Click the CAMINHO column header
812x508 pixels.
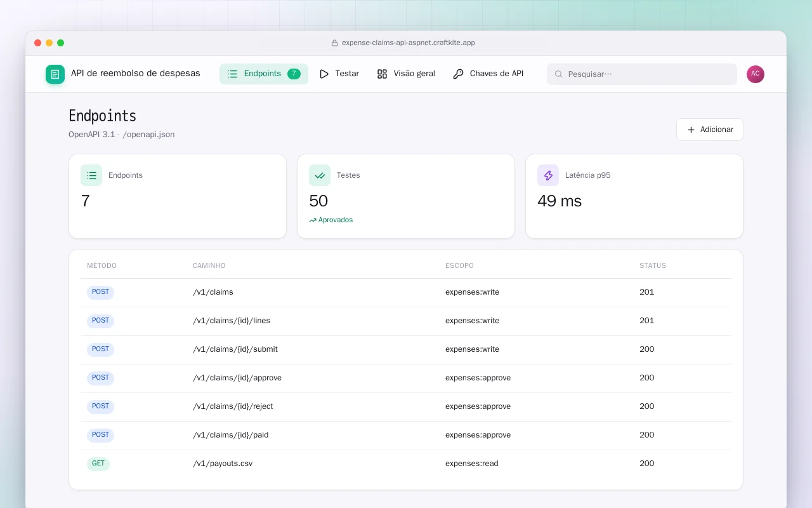tap(209, 265)
